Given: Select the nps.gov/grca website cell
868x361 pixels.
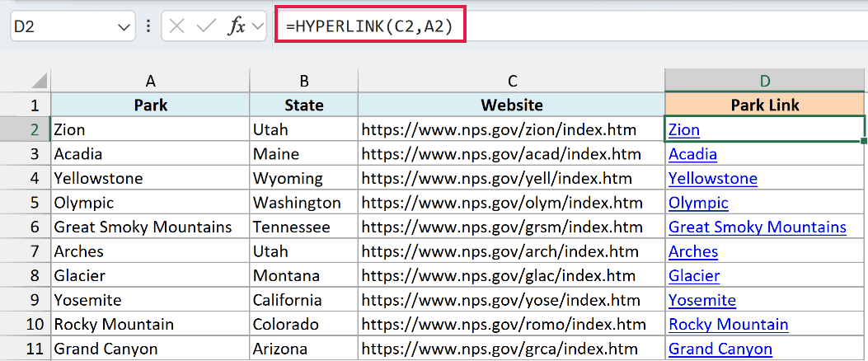Looking at the screenshot, I should 512,349.
